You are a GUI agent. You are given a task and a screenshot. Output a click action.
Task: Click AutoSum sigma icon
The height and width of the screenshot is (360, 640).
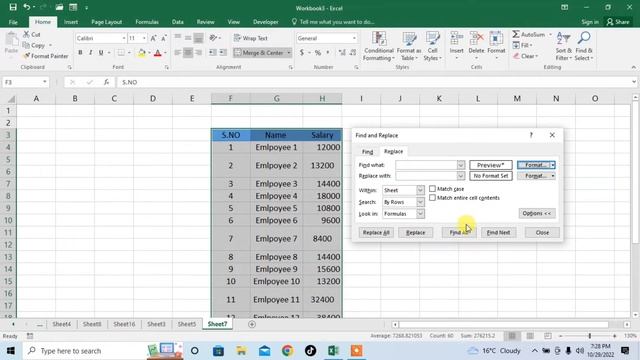(x=516, y=34)
